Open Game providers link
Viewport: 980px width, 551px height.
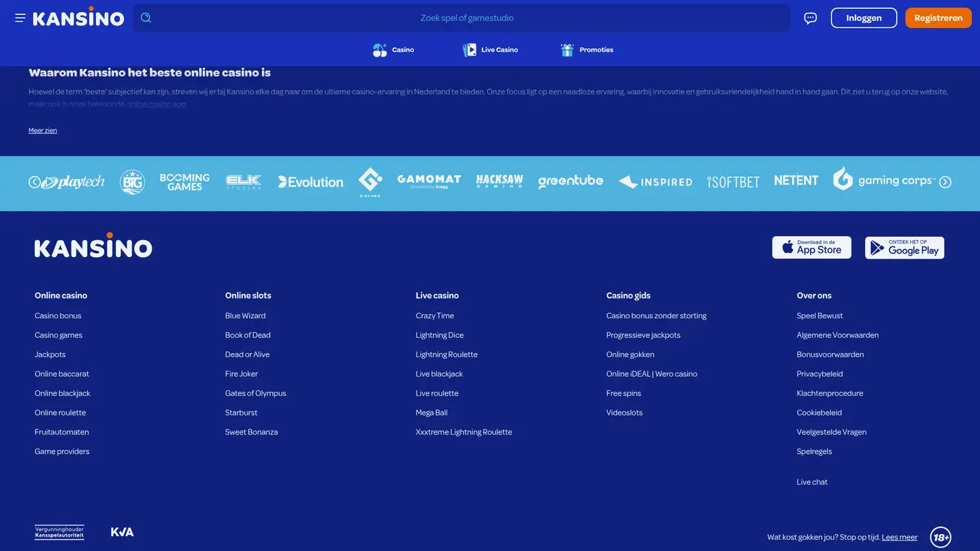click(x=62, y=452)
